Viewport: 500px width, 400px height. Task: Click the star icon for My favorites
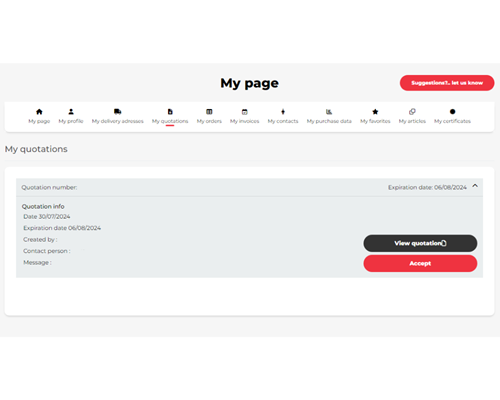[x=375, y=112]
